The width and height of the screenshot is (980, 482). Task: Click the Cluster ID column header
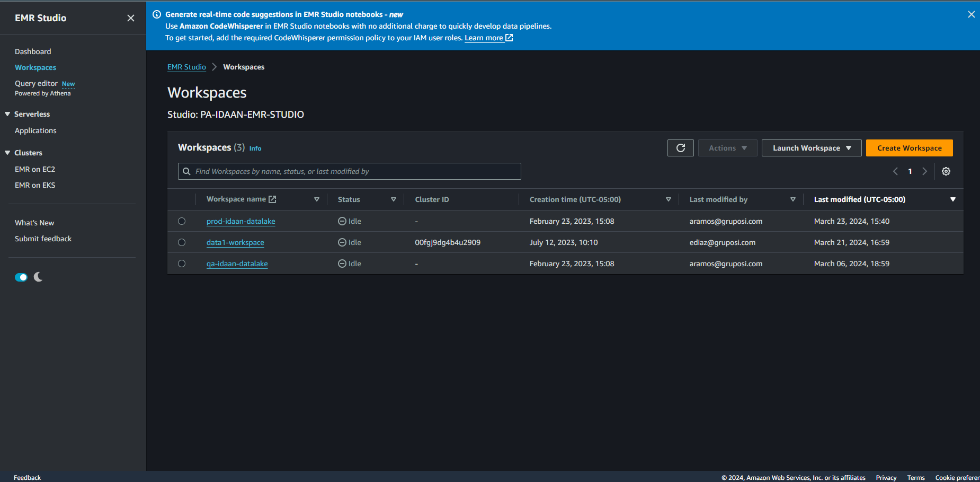click(x=432, y=199)
